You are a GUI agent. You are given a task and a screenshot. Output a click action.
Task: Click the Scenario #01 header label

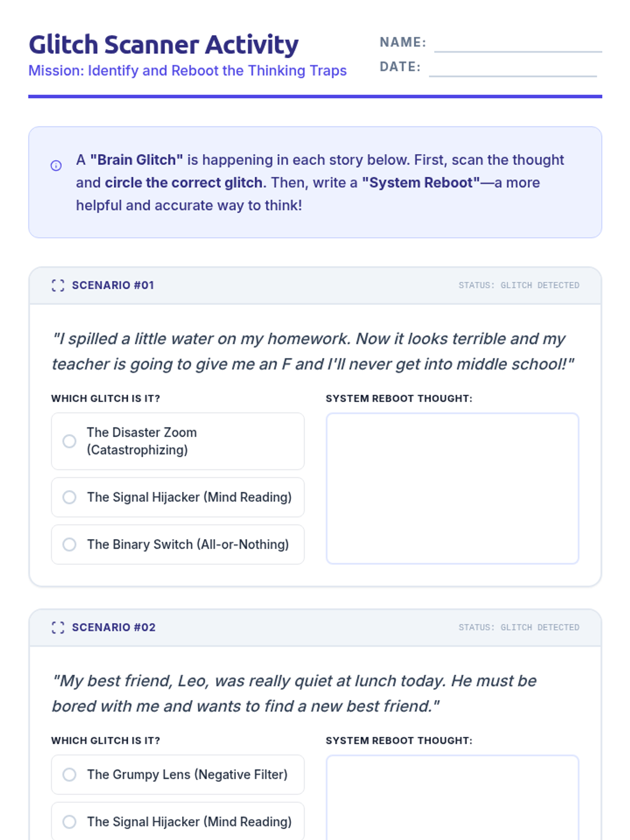(113, 285)
